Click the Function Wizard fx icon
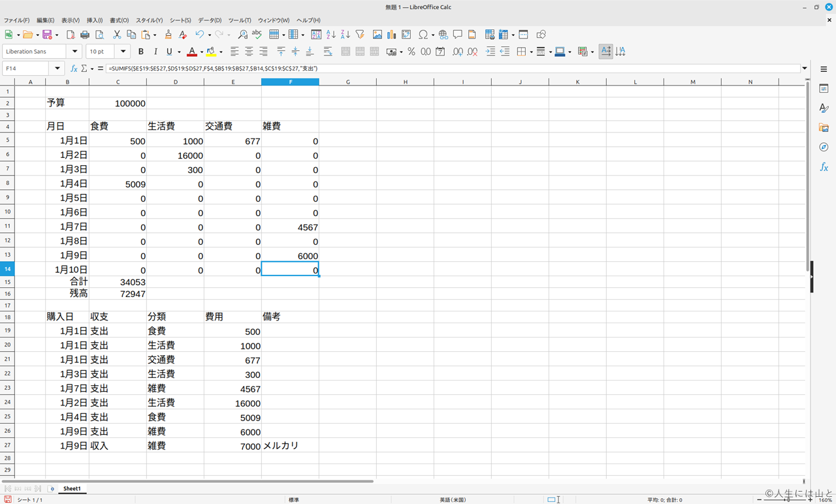836x504 pixels. click(74, 68)
